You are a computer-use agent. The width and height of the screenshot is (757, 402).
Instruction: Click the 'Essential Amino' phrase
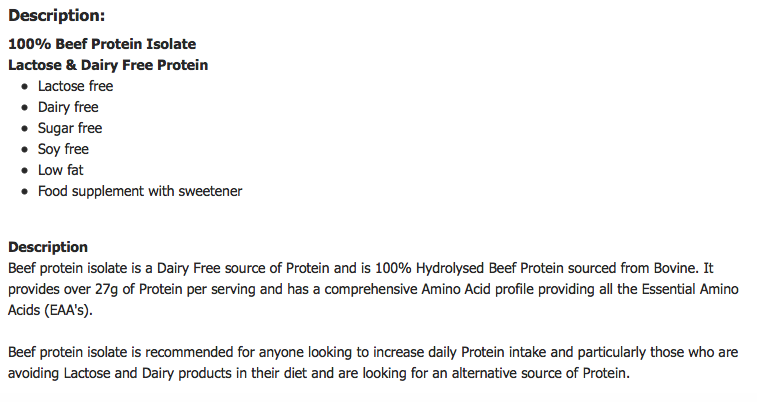(690, 289)
